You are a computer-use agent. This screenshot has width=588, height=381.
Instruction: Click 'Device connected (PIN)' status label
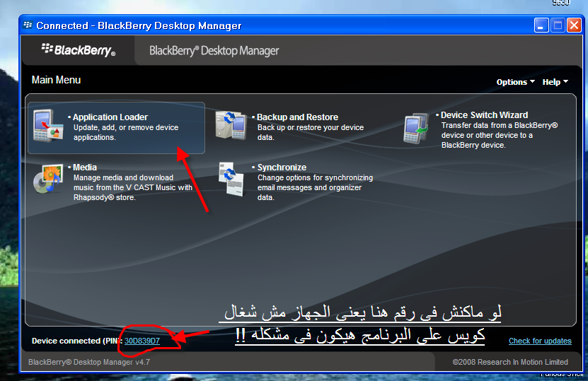[77, 341]
